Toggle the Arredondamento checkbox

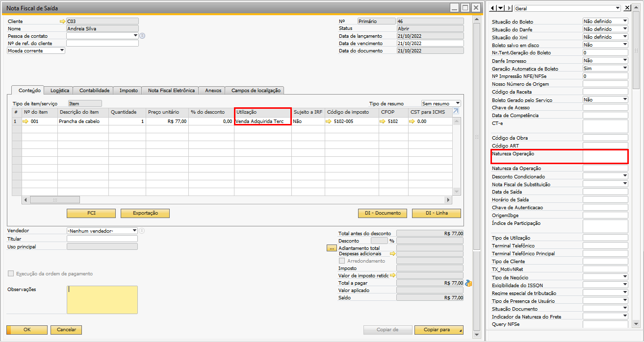click(x=342, y=261)
